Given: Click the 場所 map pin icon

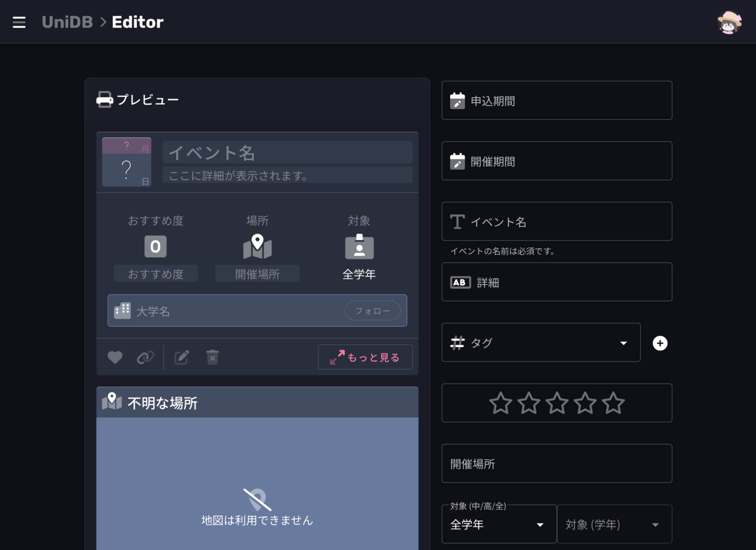Looking at the screenshot, I should click(x=257, y=246).
